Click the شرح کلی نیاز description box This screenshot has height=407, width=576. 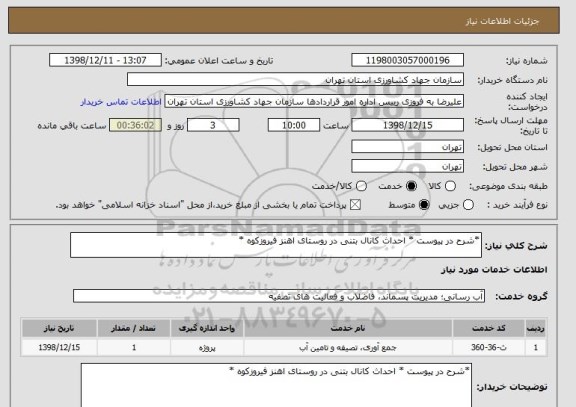pyautogui.click(x=276, y=245)
